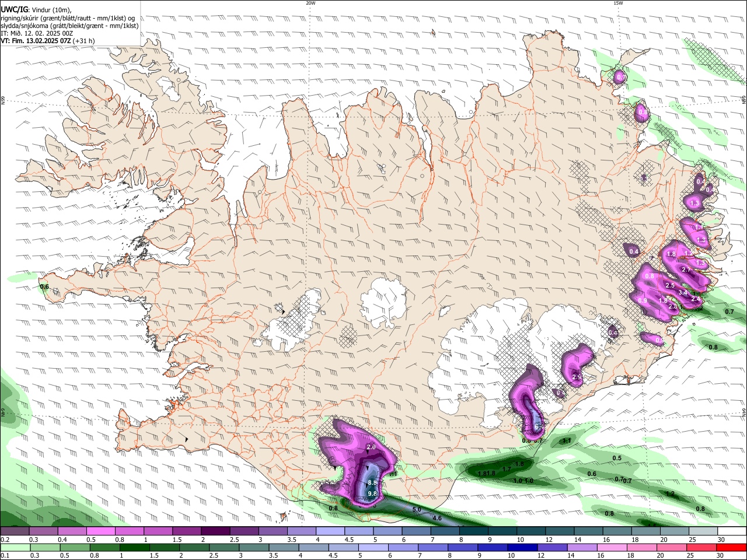
Task: Click the 4.6 rain value beside 5.0
Action: [437, 518]
